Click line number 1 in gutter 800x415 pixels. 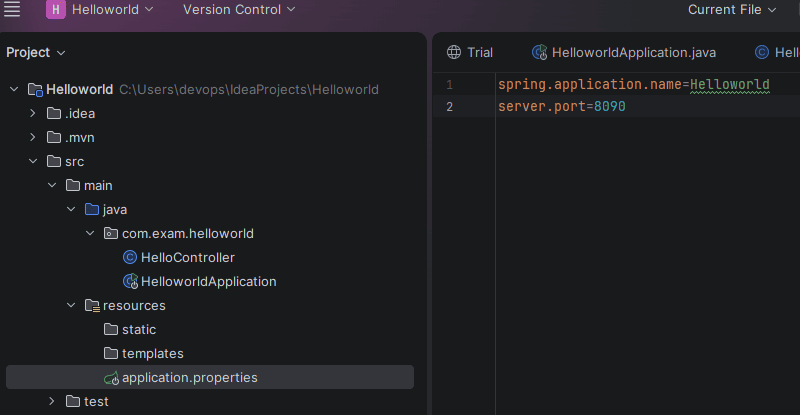coord(449,84)
